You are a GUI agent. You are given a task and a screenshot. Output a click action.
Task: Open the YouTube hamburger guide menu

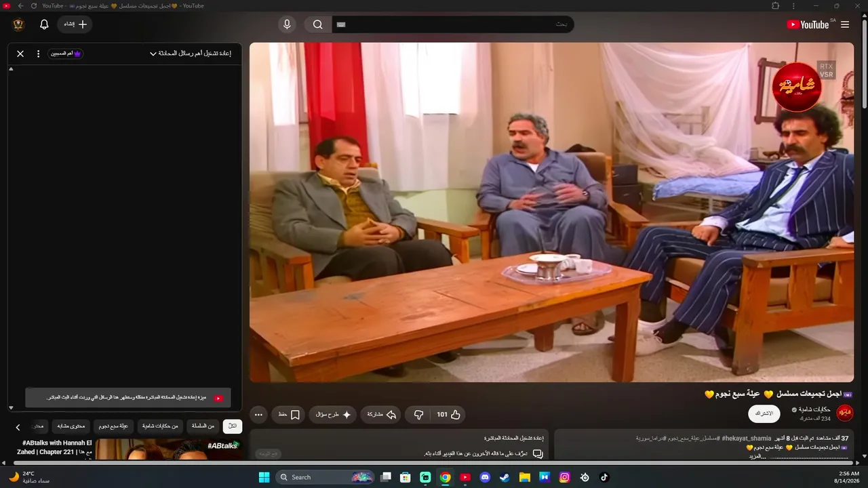pyautogui.click(x=845, y=24)
